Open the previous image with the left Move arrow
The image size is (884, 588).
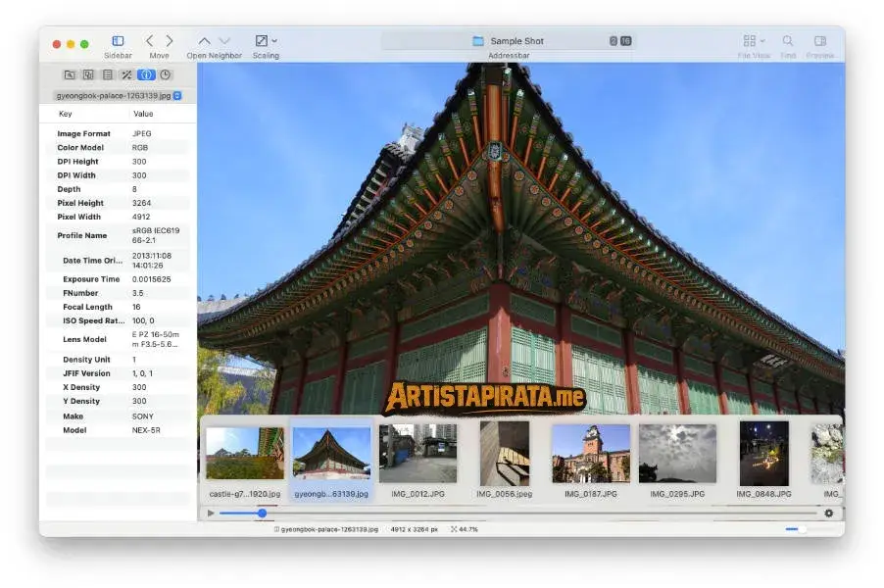pyautogui.click(x=150, y=40)
